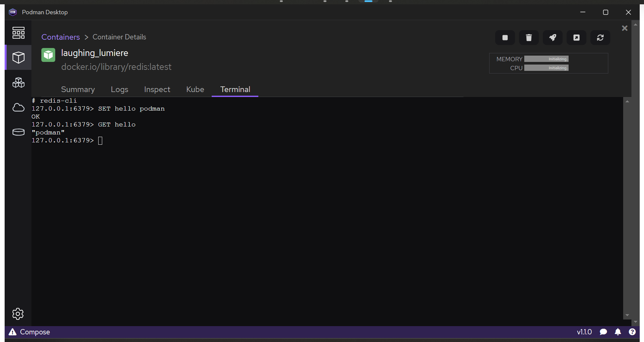
Task: Click the laughing_lumiere container name
Action: [95, 53]
